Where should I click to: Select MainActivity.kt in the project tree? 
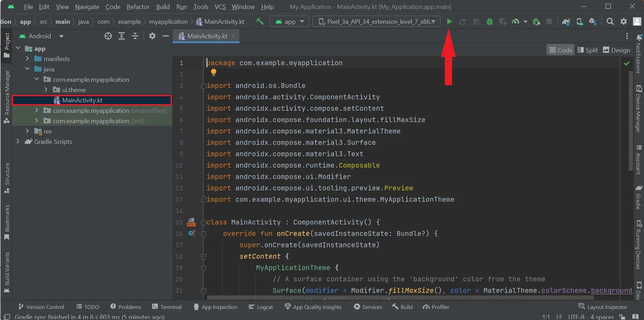coord(82,100)
